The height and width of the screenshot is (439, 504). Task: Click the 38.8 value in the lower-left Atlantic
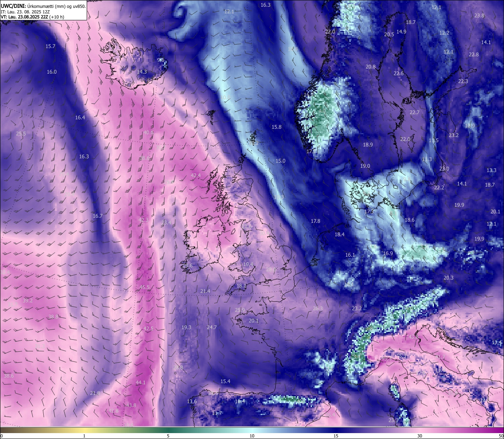53,317
